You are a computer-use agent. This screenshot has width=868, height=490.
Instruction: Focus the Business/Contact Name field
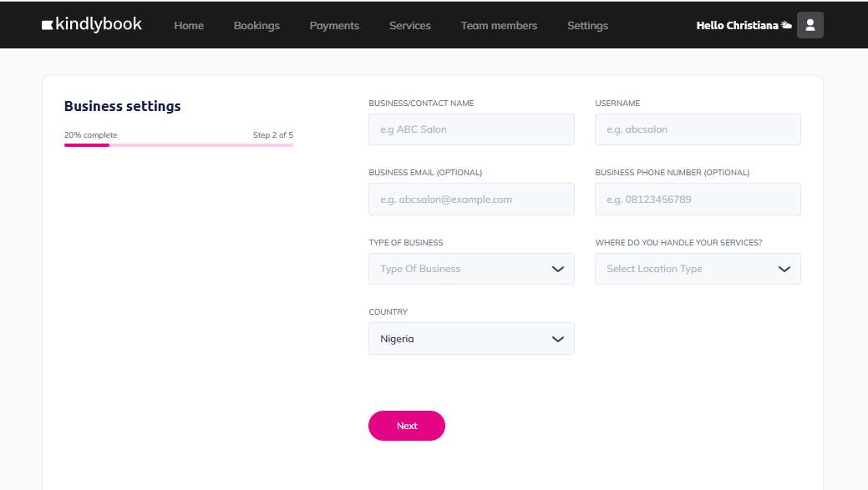472,129
